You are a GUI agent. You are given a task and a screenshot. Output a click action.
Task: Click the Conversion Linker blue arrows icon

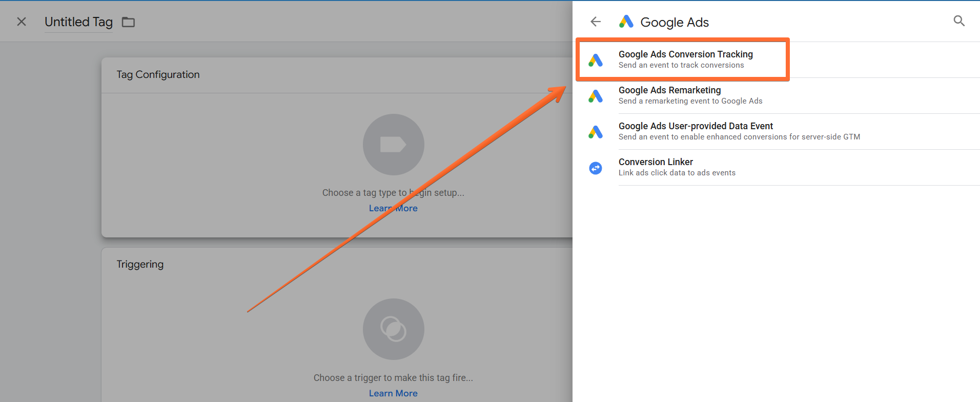596,168
